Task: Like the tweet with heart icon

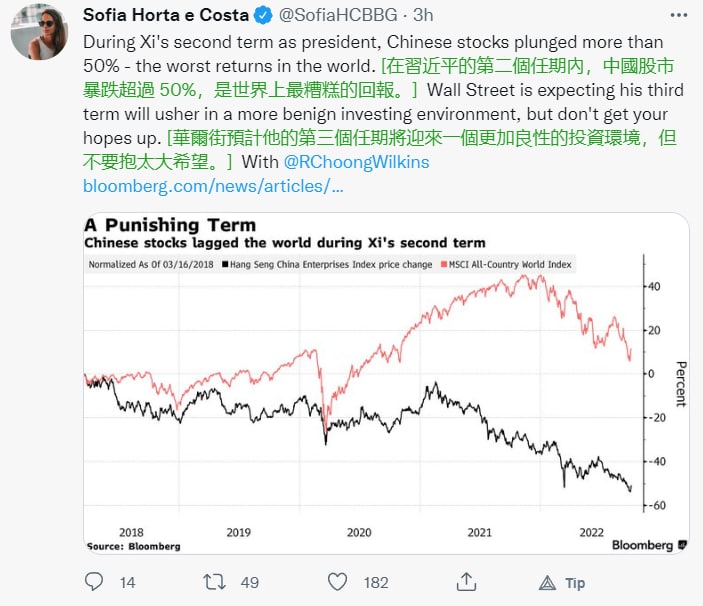Action: click(338, 581)
